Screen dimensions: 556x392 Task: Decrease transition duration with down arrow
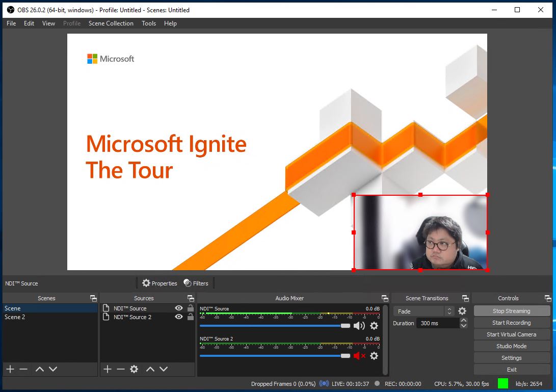[463, 326]
